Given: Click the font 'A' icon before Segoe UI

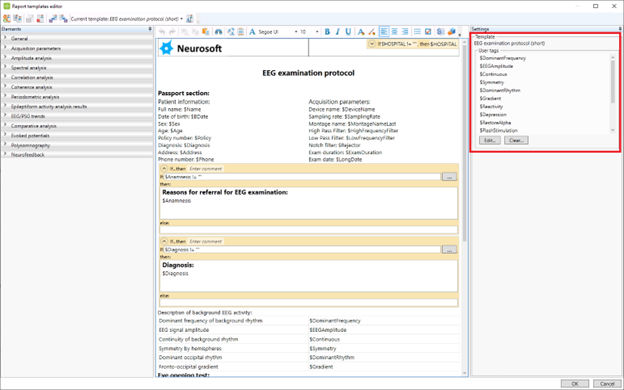Looking at the screenshot, I should point(252,32).
